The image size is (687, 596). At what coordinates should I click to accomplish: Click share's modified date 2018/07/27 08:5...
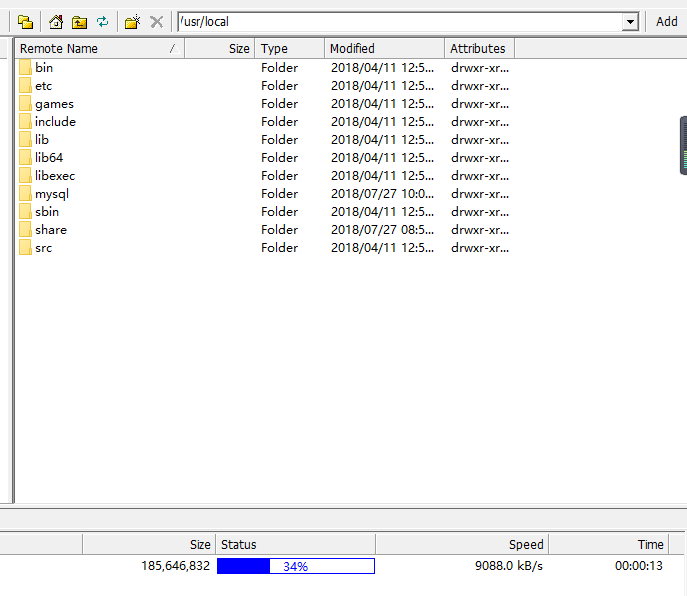[x=382, y=230]
